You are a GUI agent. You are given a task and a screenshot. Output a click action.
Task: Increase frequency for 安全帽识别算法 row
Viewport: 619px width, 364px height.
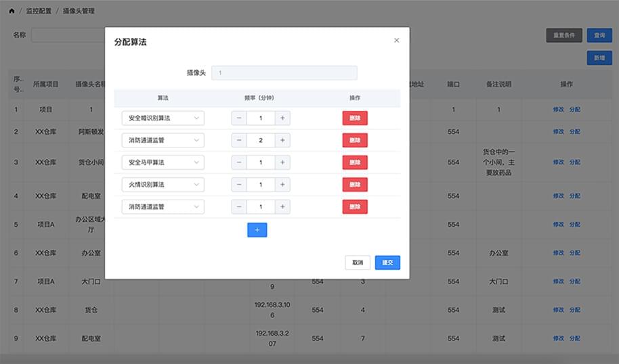[x=282, y=118]
